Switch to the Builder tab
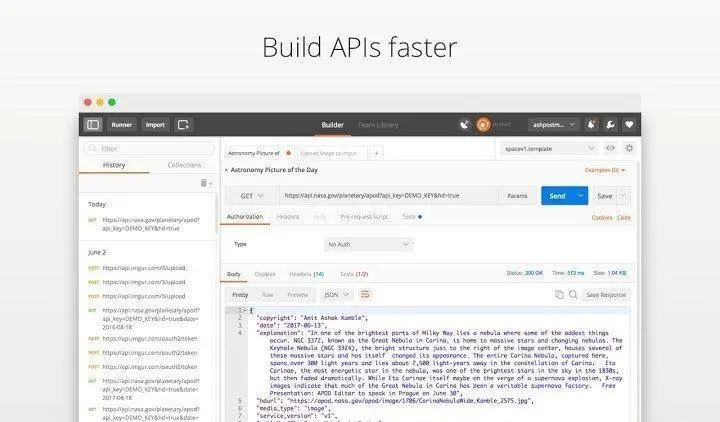This screenshot has width=720, height=422. pos(332,124)
